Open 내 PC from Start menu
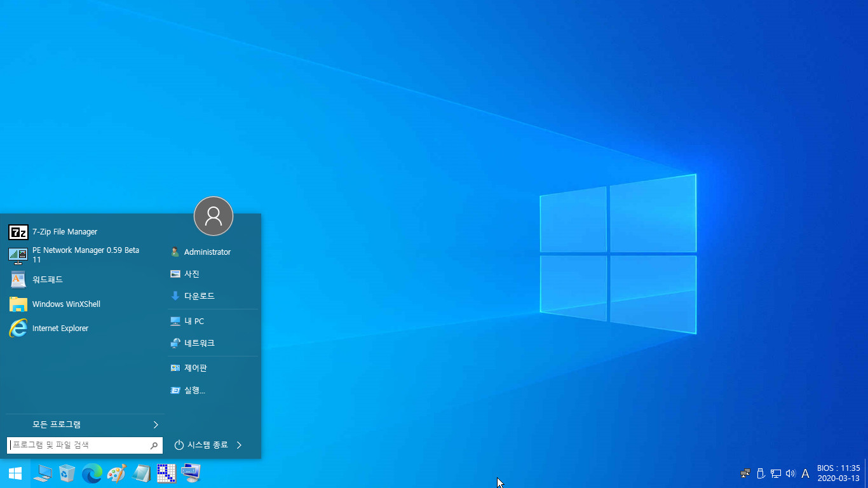The height and width of the screenshot is (488, 868). click(x=213, y=322)
